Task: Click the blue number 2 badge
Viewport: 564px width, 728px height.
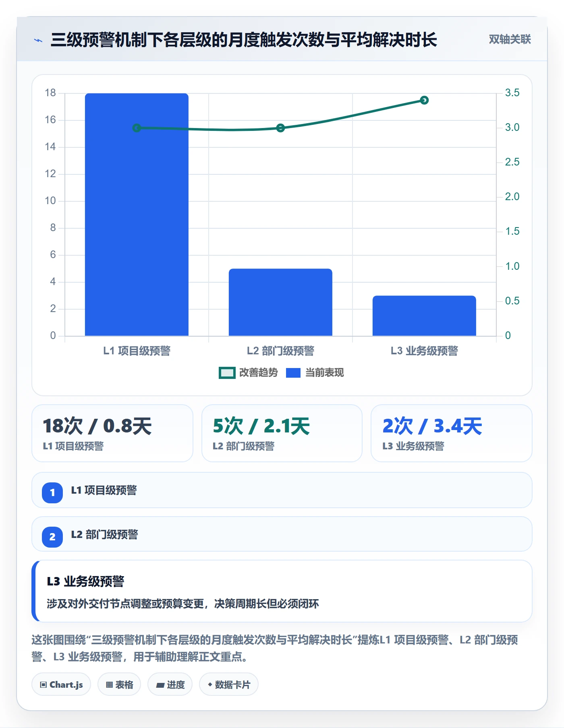Action: [52, 537]
